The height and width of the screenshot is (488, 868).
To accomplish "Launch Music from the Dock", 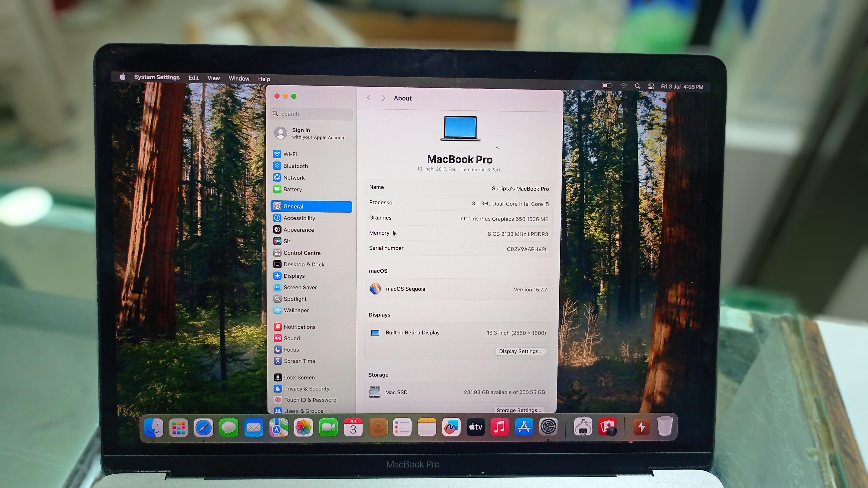I will coord(500,427).
